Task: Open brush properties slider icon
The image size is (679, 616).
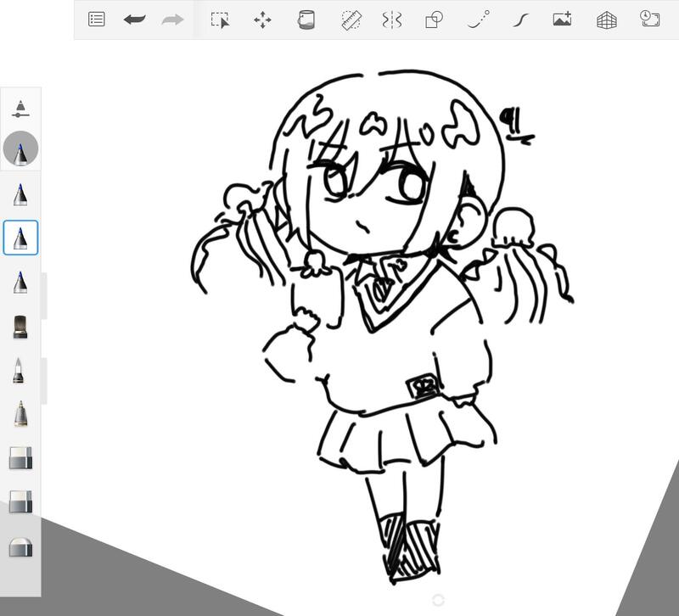Action: [20, 109]
